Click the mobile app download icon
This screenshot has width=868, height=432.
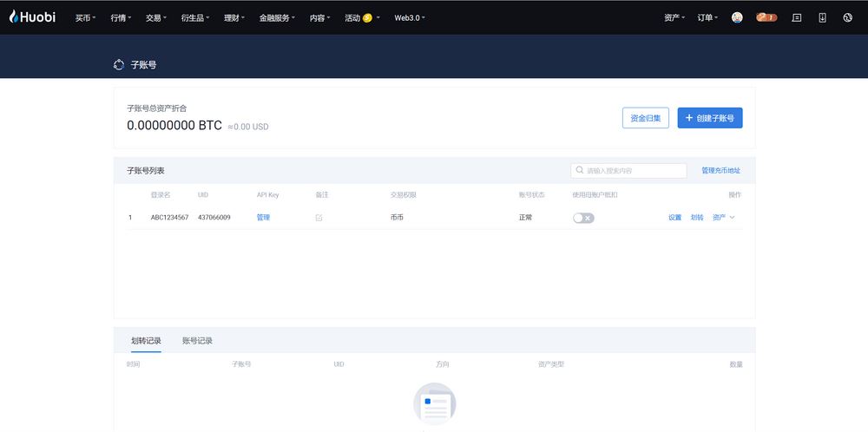822,17
